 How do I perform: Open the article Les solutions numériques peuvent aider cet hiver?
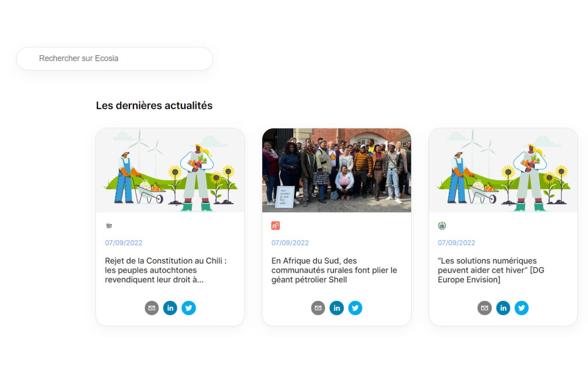click(x=491, y=270)
